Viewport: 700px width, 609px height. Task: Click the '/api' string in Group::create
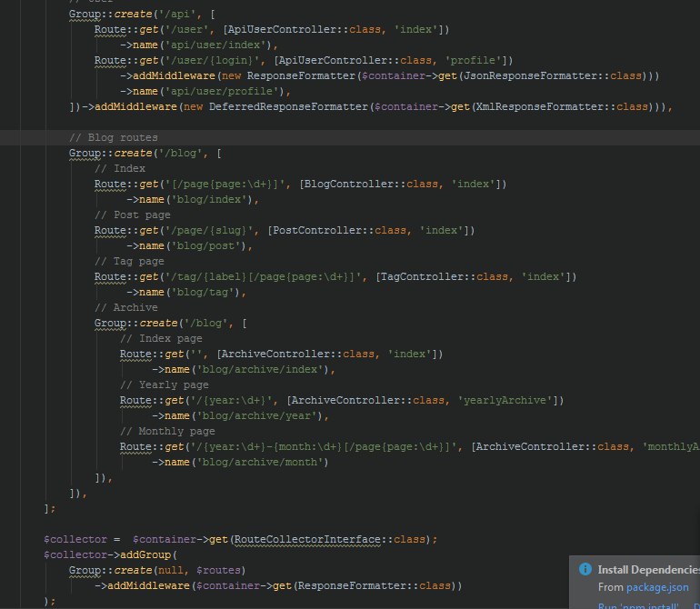pyautogui.click(x=177, y=15)
